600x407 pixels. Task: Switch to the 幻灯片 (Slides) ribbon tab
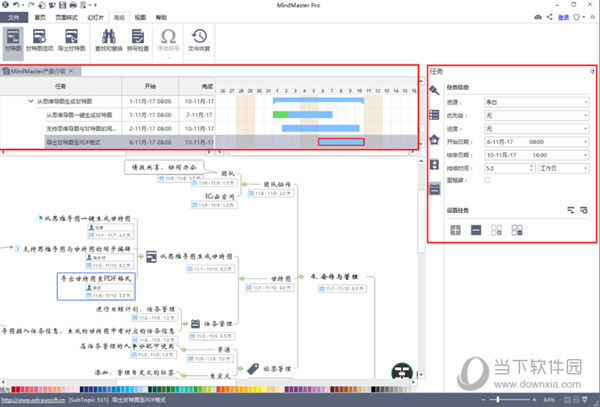pyautogui.click(x=95, y=17)
